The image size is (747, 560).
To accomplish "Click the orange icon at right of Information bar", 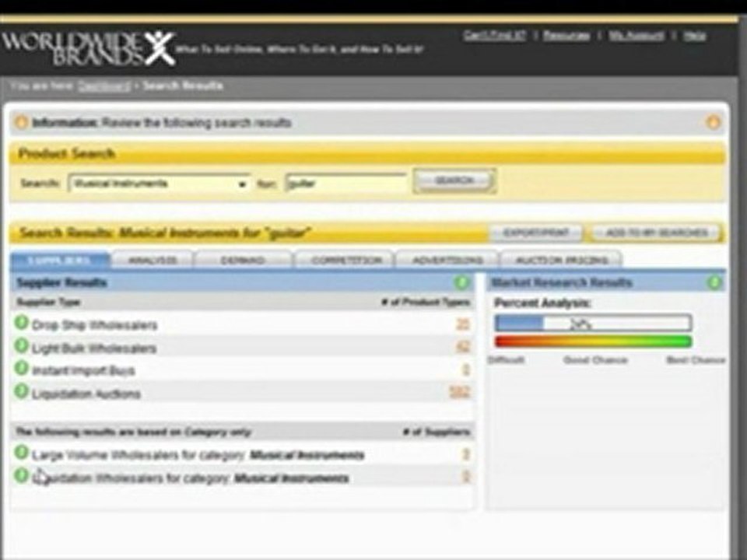I will [714, 122].
